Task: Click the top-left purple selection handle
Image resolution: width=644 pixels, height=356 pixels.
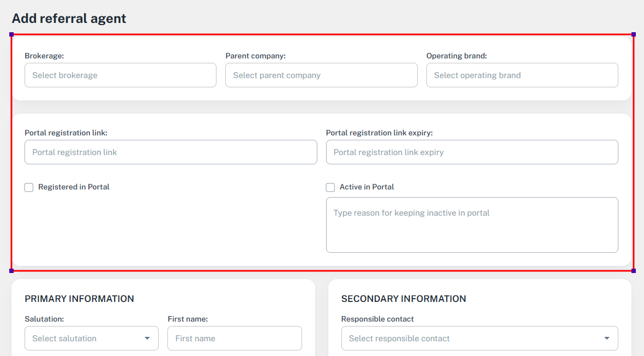Action: 11,34
